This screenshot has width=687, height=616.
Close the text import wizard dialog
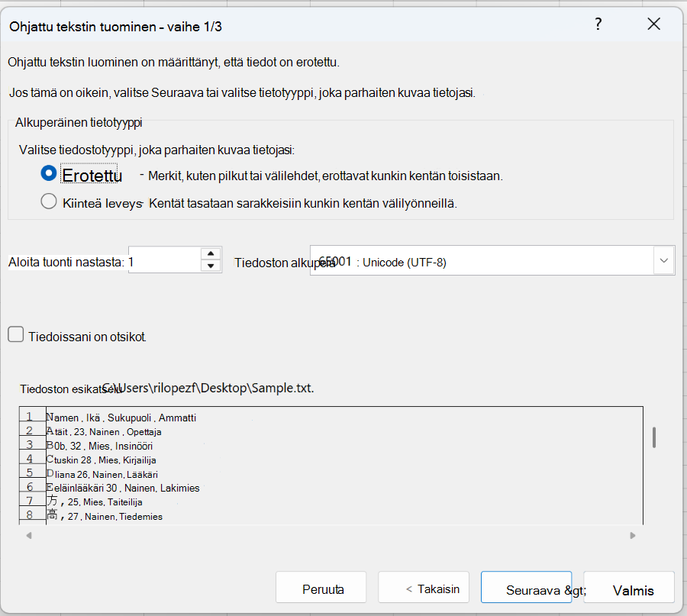point(653,24)
